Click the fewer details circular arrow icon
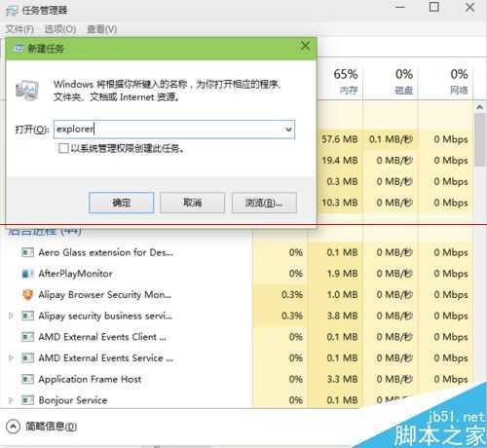This screenshot has width=487, height=448. [x=13, y=427]
